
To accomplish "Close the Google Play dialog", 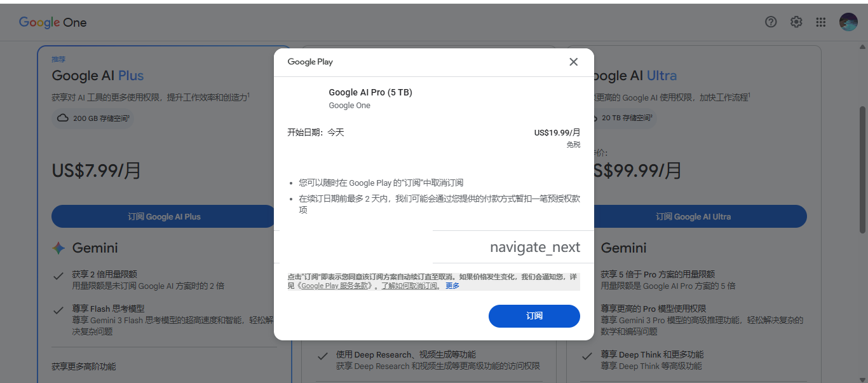I will (574, 62).
